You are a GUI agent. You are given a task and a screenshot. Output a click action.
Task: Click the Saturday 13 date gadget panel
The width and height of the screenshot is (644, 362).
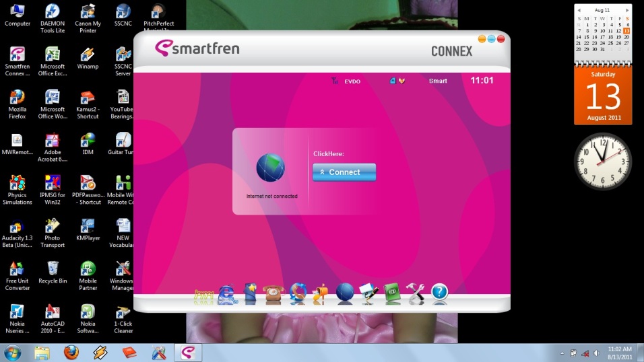coord(603,96)
